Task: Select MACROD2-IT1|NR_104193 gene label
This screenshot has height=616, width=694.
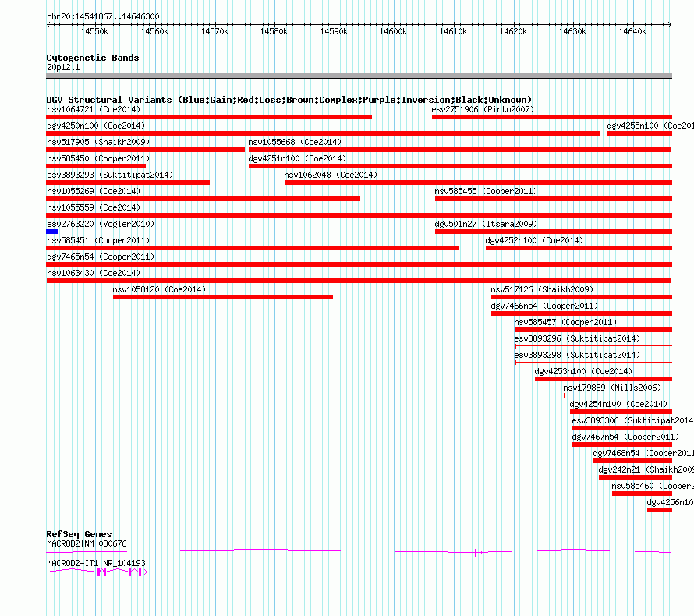Action: [96, 563]
